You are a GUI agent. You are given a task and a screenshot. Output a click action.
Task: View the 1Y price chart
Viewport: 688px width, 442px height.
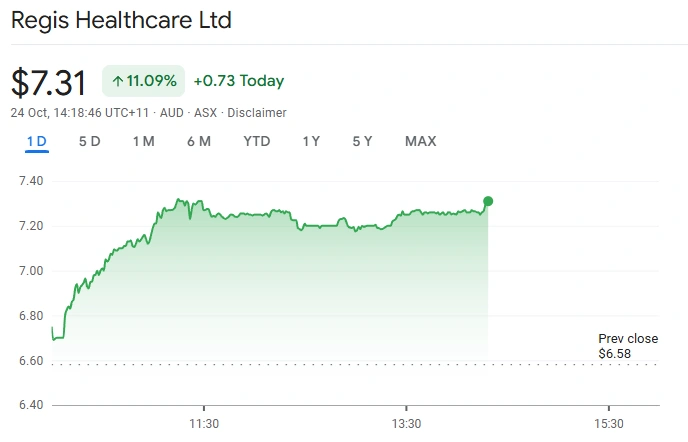[x=311, y=141]
